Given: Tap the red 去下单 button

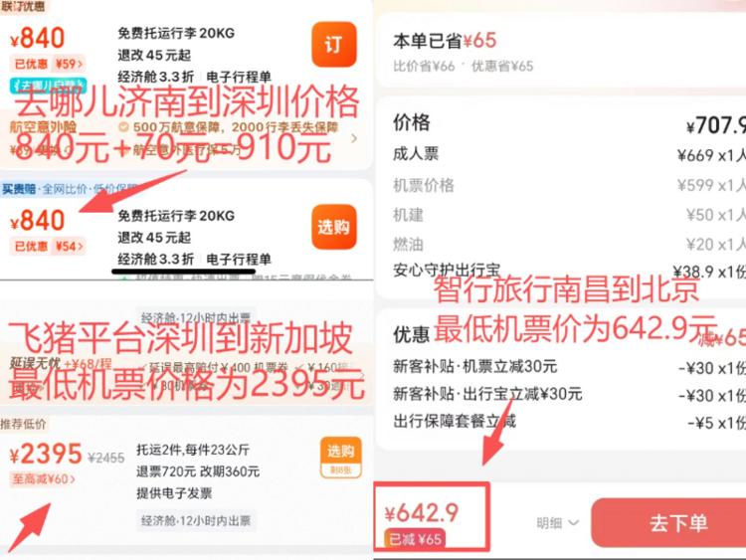Looking at the screenshot, I should click(x=668, y=522).
